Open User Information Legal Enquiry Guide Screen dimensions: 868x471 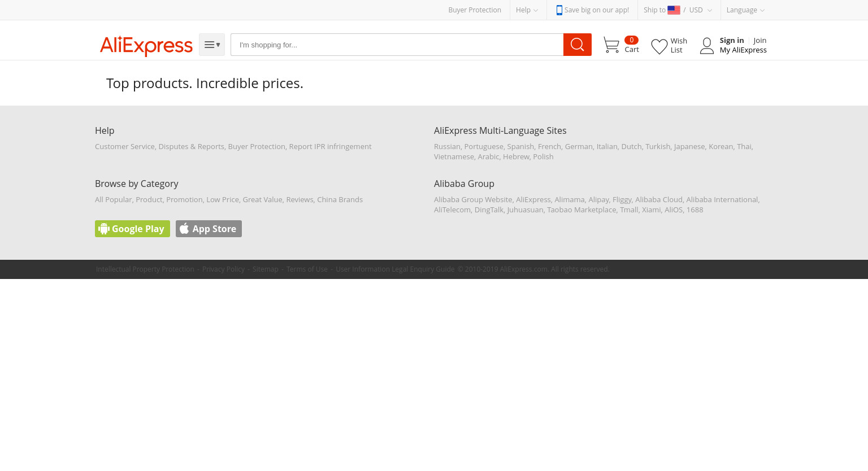pos(395,269)
